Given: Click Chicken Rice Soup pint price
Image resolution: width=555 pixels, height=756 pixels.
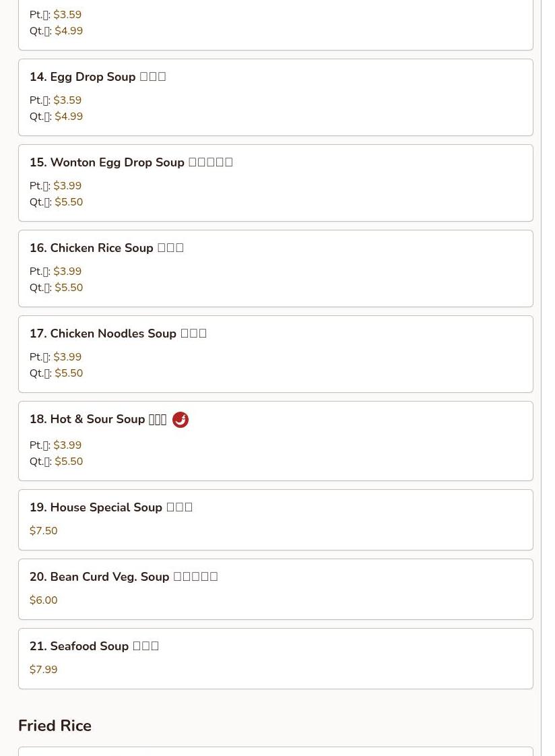Looking at the screenshot, I should [67, 272].
